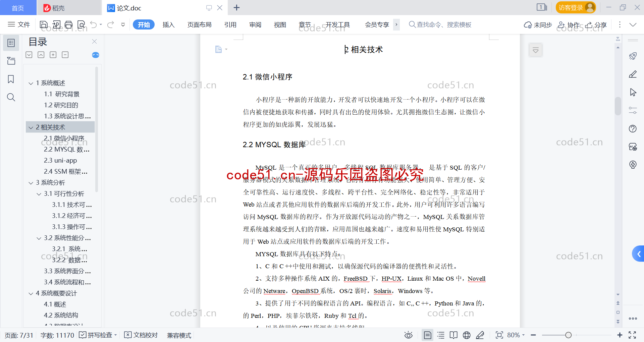Collapse the '1 系统概述' outline section

point(31,83)
